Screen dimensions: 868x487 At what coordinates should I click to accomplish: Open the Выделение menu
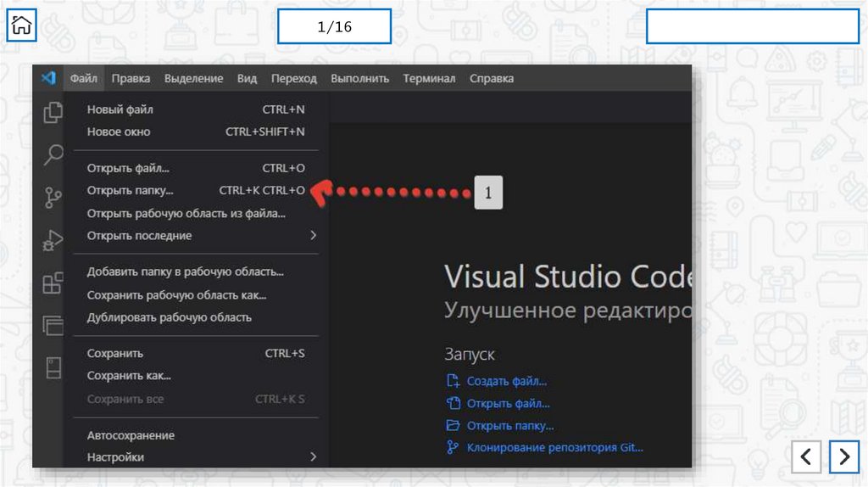click(194, 78)
